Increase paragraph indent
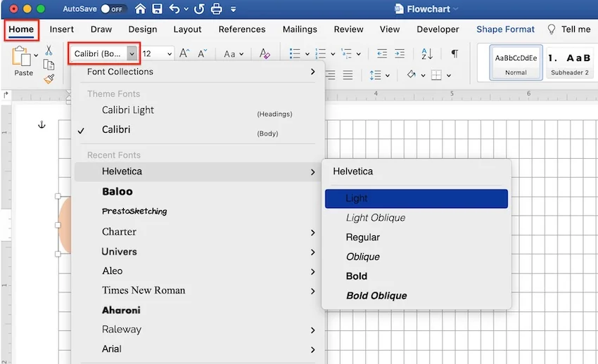 pyautogui.click(x=400, y=53)
